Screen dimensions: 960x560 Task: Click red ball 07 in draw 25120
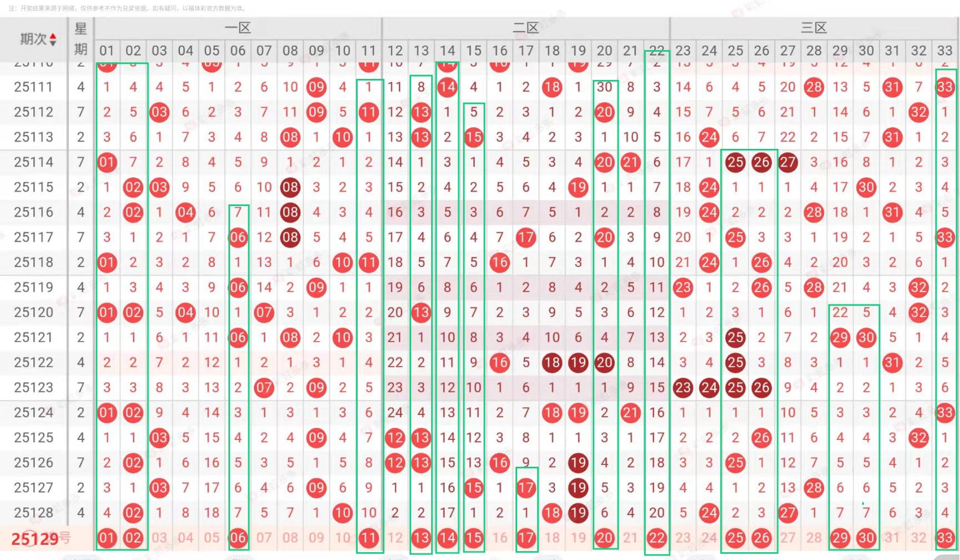[264, 312]
